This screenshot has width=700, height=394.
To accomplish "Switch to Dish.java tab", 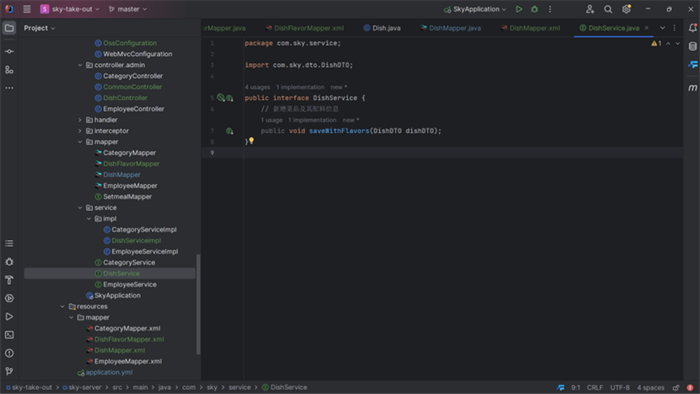I will [382, 28].
